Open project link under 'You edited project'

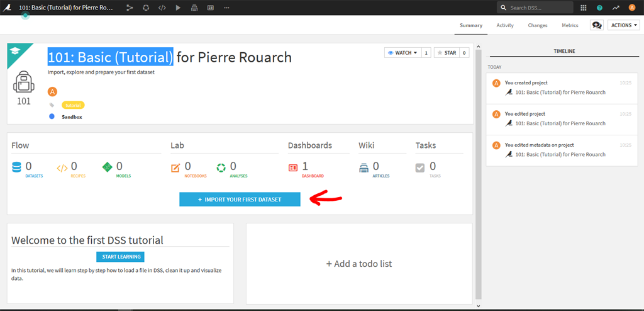pyautogui.click(x=560, y=123)
